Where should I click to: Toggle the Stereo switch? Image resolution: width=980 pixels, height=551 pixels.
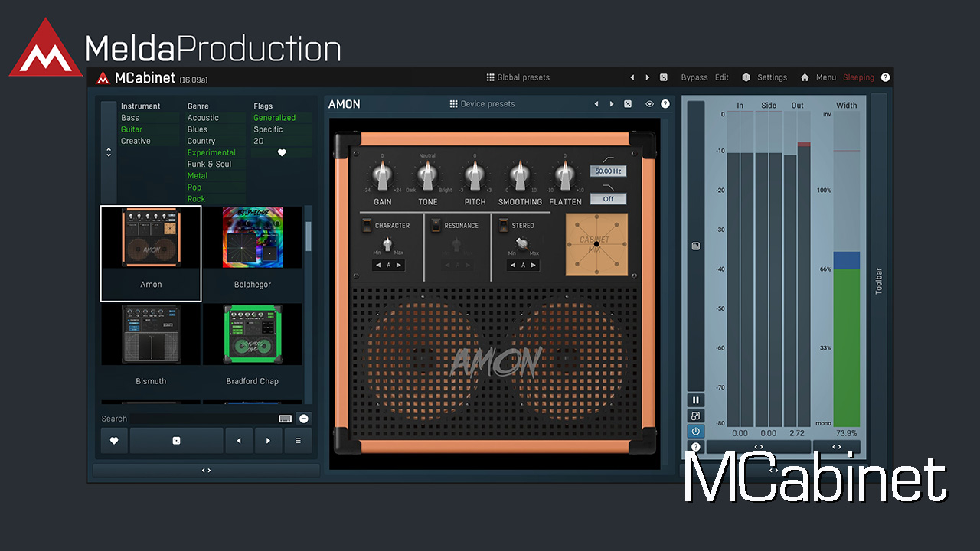coord(504,226)
